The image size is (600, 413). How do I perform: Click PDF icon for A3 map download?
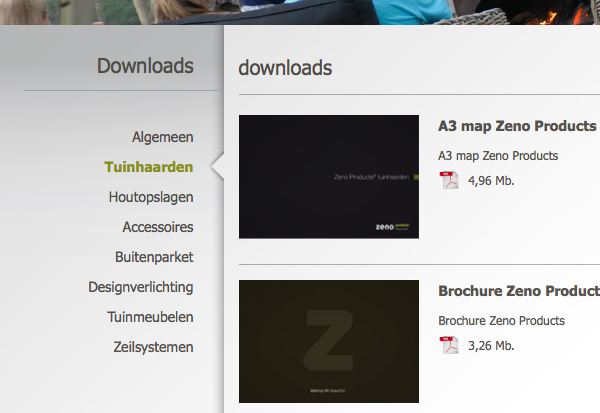tap(449, 180)
